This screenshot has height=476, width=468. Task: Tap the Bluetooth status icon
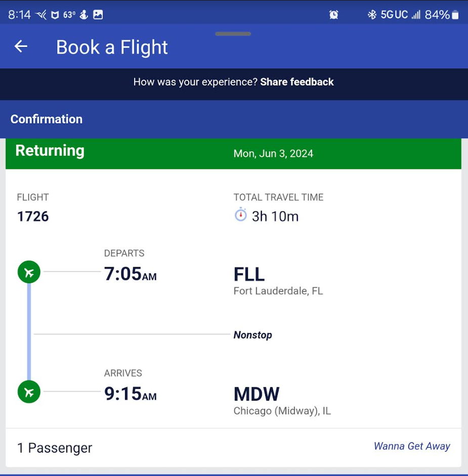(x=372, y=14)
